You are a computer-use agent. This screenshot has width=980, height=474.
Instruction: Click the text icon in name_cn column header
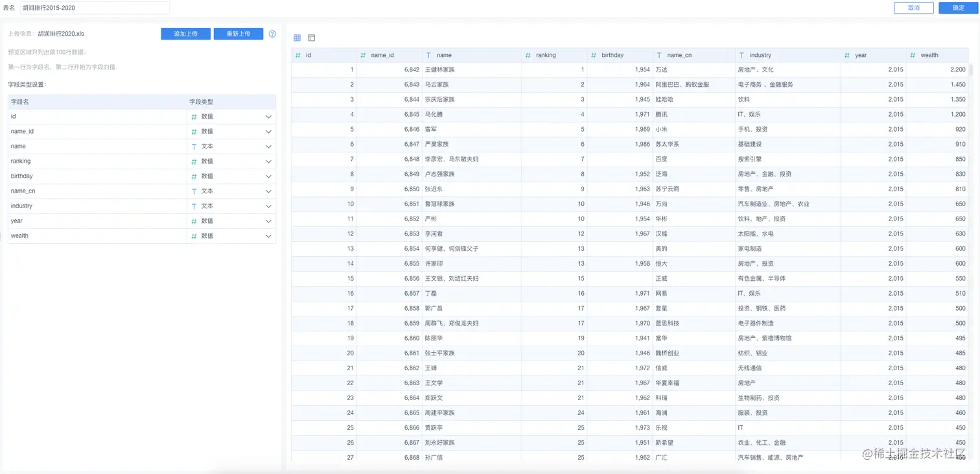(x=659, y=55)
